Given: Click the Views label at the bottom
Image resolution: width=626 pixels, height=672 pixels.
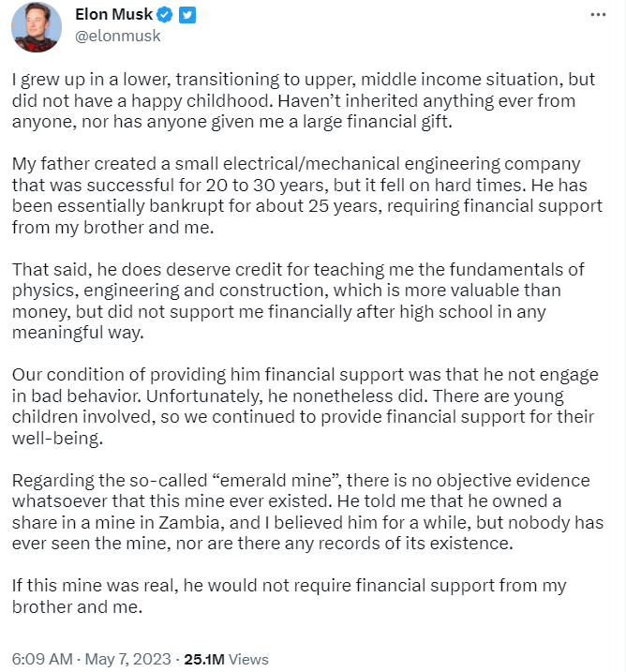Looking at the screenshot, I should pyautogui.click(x=248, y=659).
